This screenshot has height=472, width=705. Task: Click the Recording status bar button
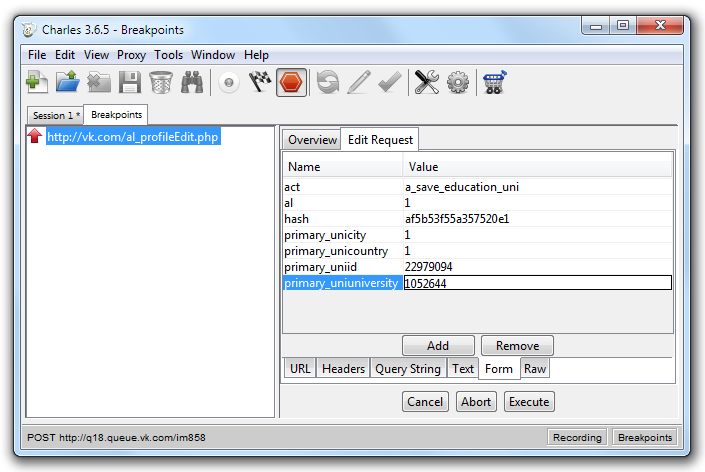point(577,437)
